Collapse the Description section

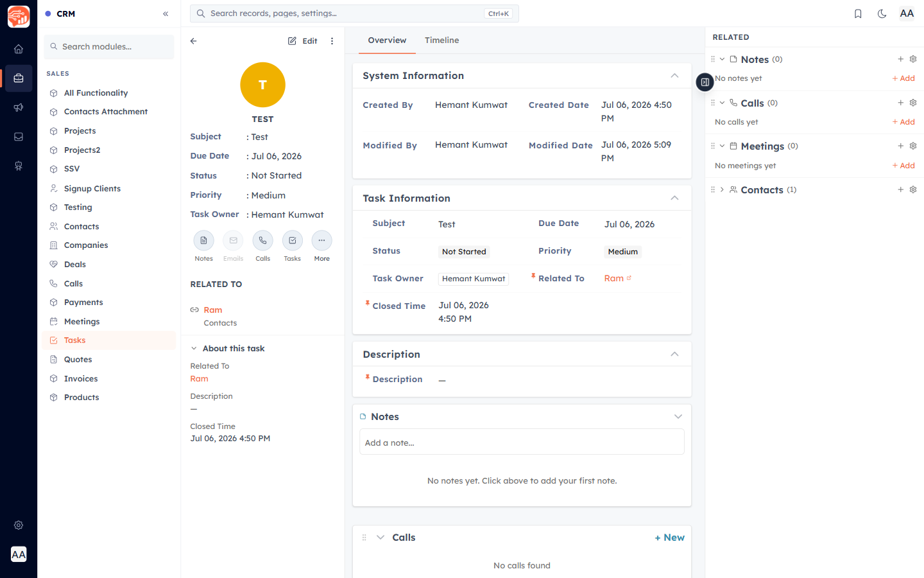click(x=674, y=354)
